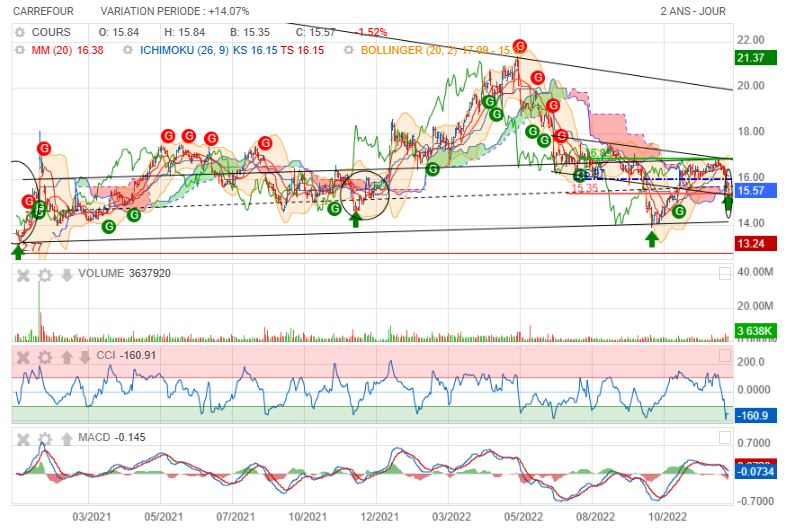The width and height of the screenshot is (792, 530).
Task: Click the 08/2022 date on time axis
Action: click(x=596, y=517)
